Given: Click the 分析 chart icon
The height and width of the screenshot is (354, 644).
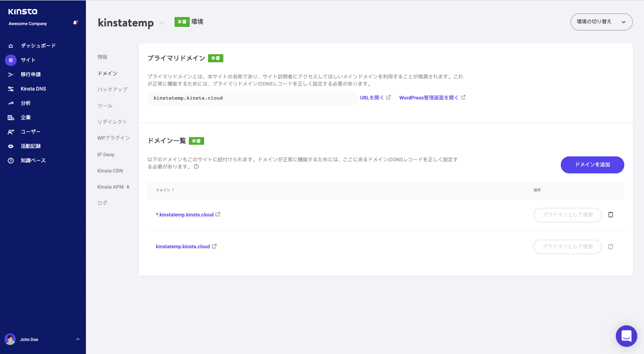Looking at the screenshot, I should tap(11, 103).
